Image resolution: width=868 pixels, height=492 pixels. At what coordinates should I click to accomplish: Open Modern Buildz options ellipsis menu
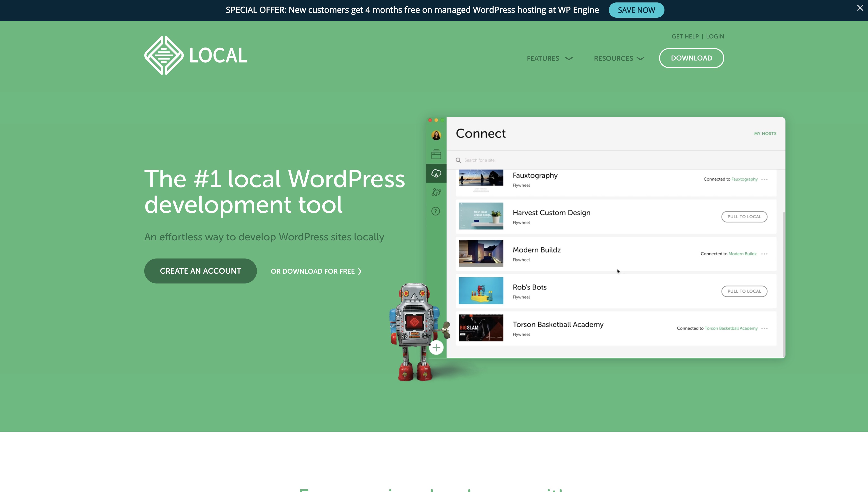tap(764, 254)
